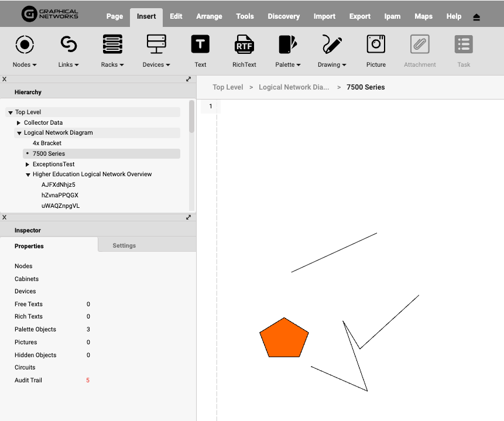Collapse the Top Level tree node
This screenshot has height=421, width=504.
click(x=11, y=112)
